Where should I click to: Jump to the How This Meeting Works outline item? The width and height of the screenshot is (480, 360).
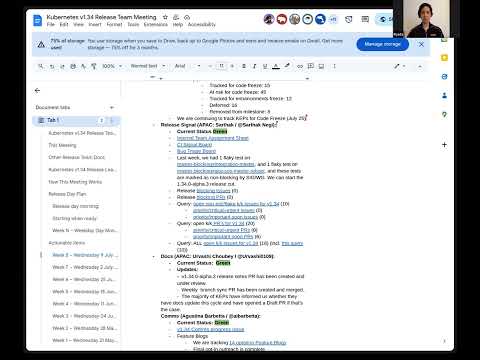click(x=75, y=182)
